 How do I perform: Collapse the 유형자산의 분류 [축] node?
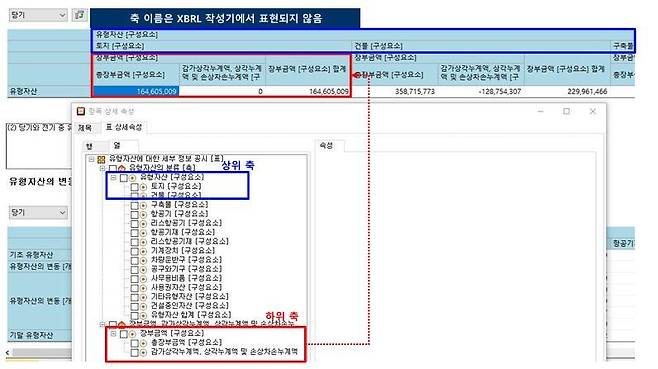[102, 168]
